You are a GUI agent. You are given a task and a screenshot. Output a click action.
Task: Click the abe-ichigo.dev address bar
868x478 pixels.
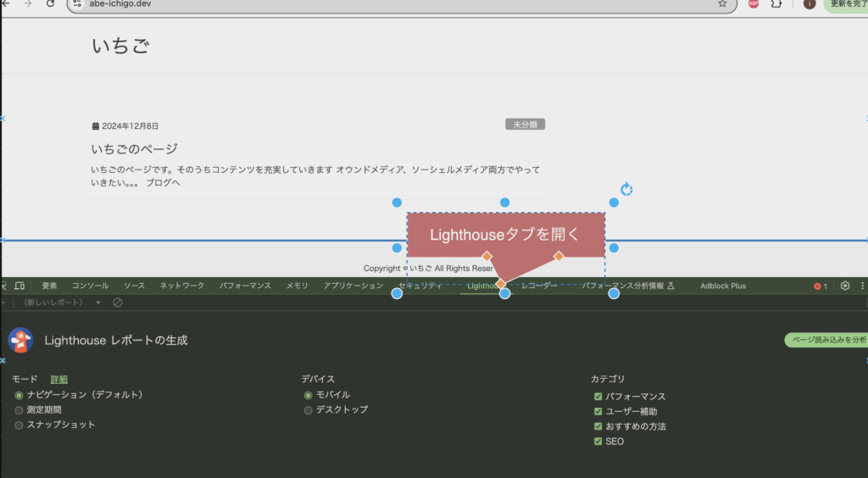coord(381,4)
